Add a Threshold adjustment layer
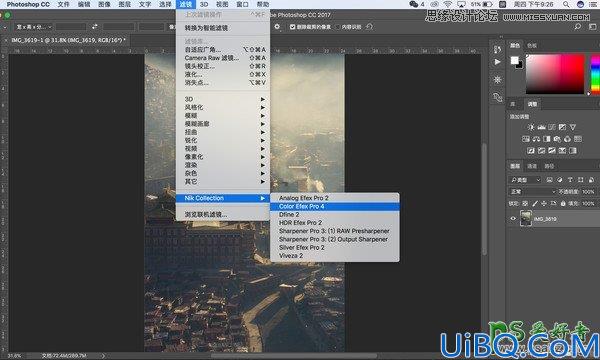600x360 pixels. click(552, 151)
